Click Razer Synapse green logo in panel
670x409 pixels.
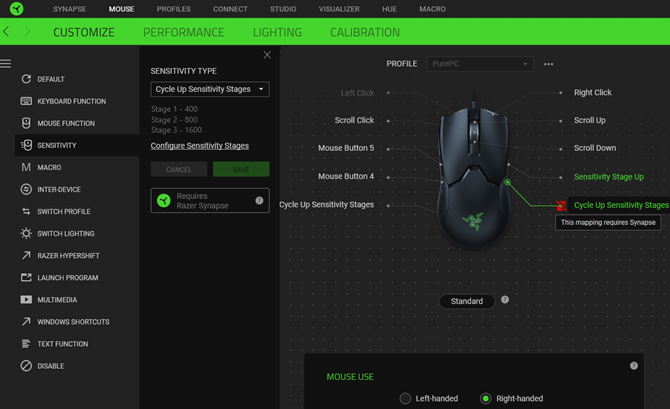coord(164,200)
